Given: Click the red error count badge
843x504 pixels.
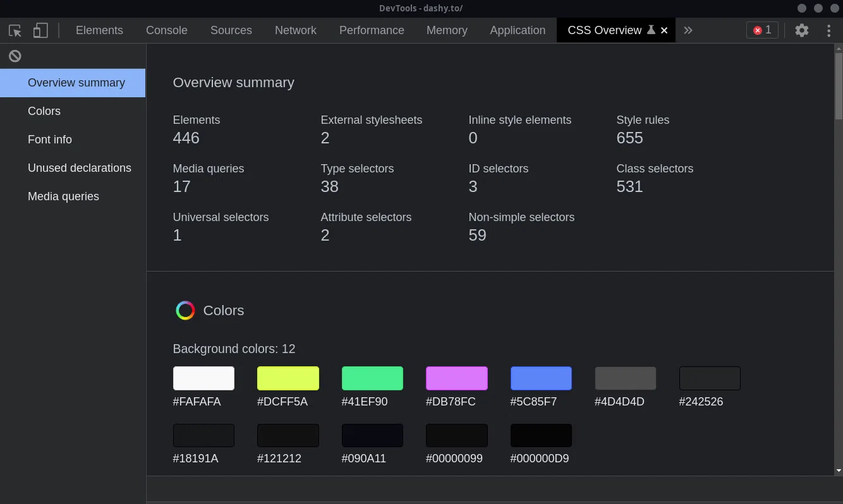Looking at the screenshot, I should click(x=762, y=30).
